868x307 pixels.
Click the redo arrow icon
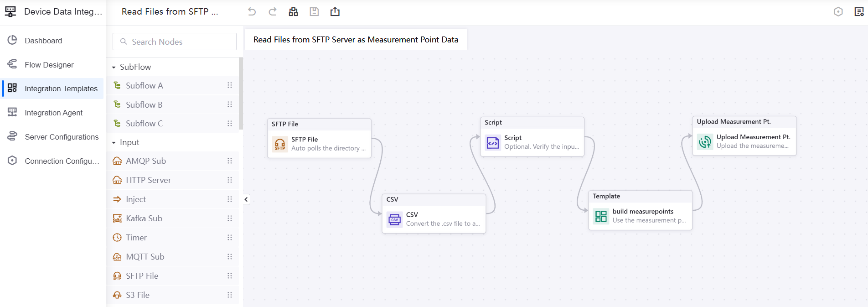(273, 12)
